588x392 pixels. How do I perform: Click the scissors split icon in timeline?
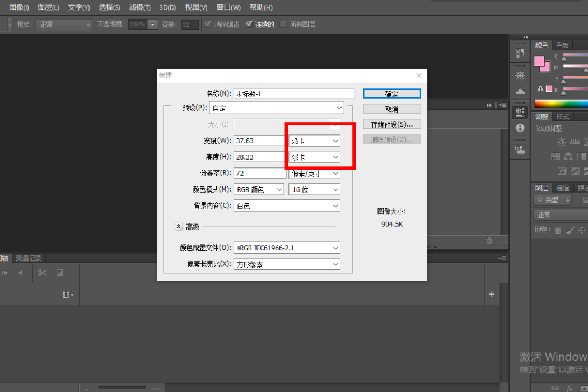42,273
